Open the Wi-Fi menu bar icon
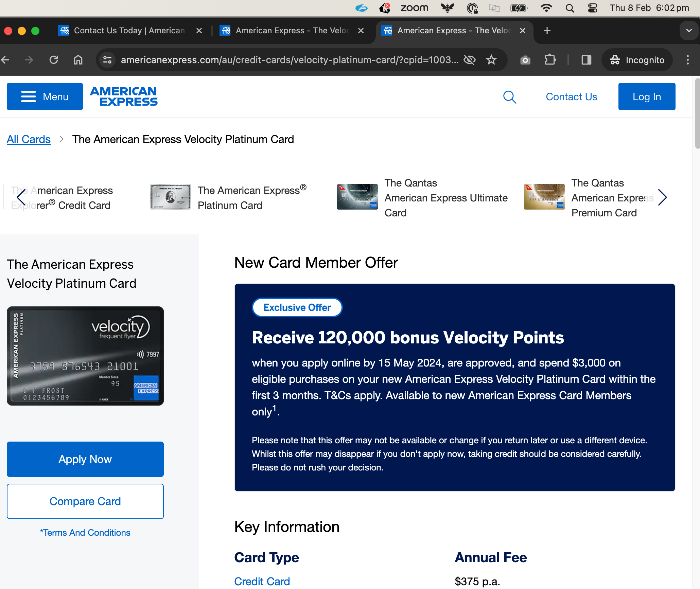Image resolution: width=700 pixels, height=589 pixels. click(x=546, y=8)
